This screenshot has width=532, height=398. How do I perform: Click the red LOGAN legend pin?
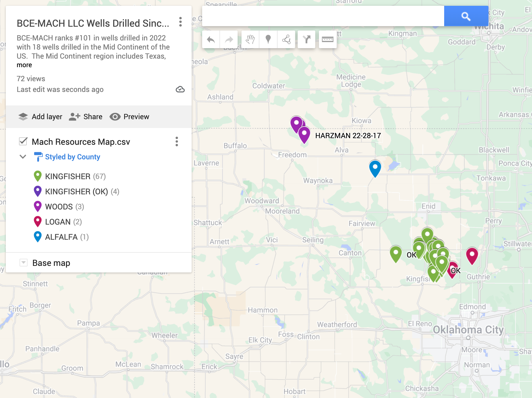click(x=38, y=222)
